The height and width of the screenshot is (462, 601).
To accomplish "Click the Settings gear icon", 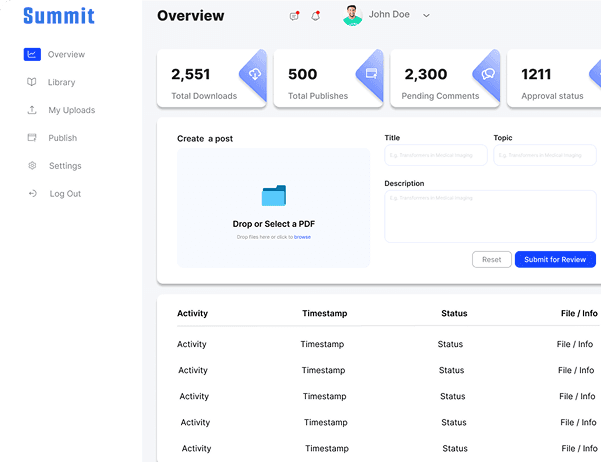I will click(x=32, y=166).
